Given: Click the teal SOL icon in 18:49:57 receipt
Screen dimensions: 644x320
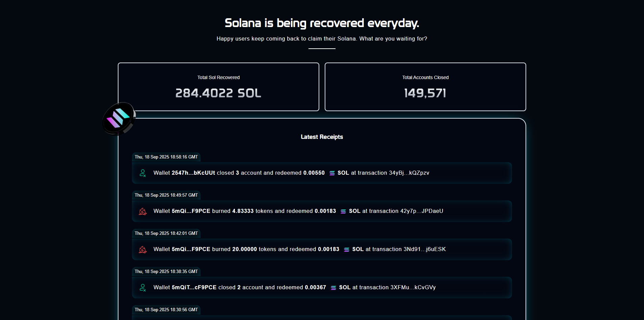Looking at the screenshot, I should [x=343, y=211].
